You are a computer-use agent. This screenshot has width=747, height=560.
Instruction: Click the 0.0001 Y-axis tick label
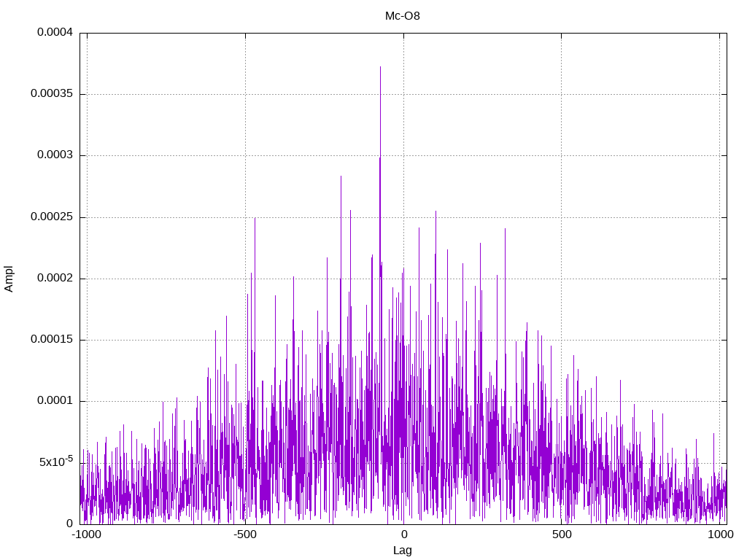[x=55, y=401]
